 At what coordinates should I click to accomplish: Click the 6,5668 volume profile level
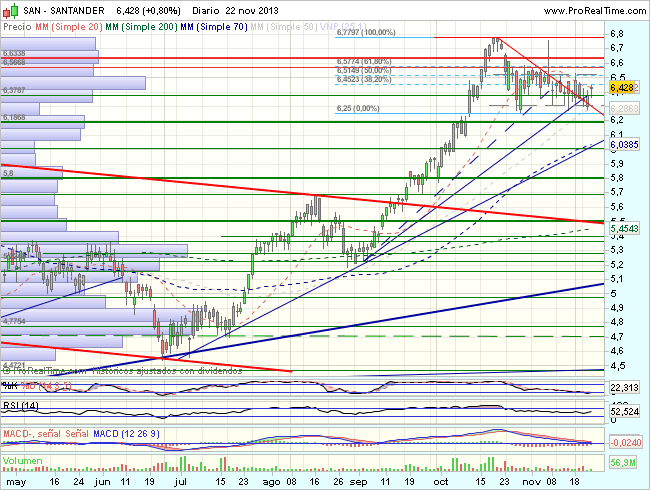(14, 62)
